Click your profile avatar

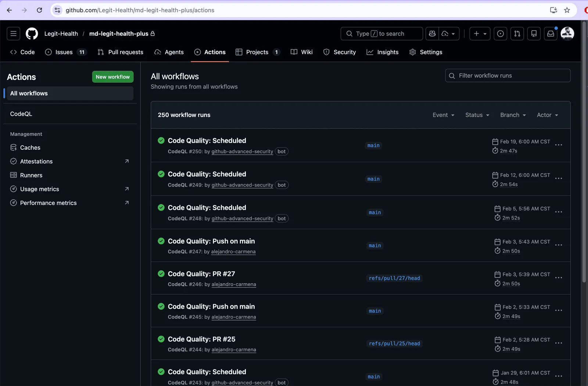[567, 33]
